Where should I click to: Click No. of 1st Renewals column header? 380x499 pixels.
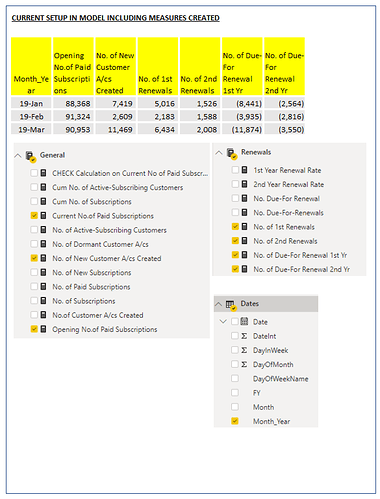158,66
